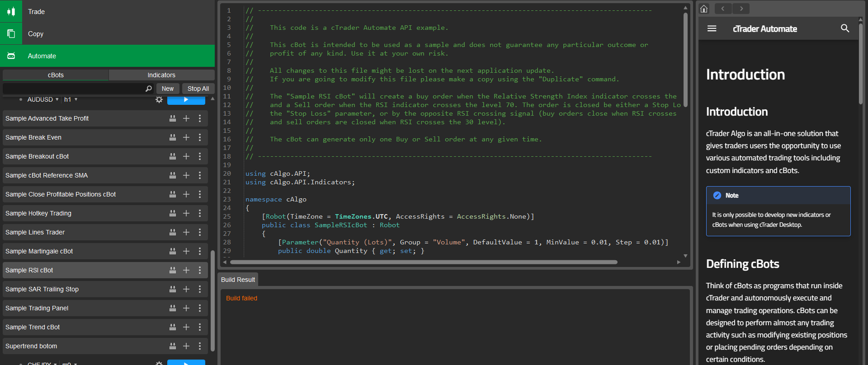868x365 pixels.
Task: Click the Automate robot icon
Action: coord(11,56)
